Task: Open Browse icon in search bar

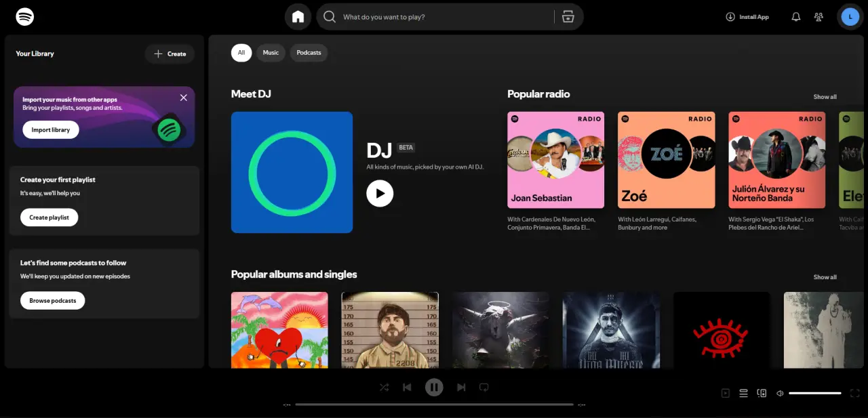Action: tap(568, 17)
